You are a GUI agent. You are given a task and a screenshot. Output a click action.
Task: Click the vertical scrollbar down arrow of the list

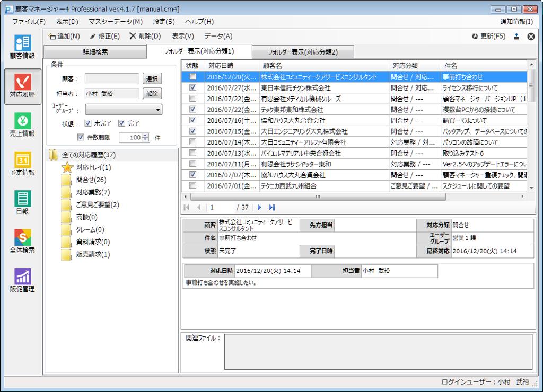click(531, 188)
